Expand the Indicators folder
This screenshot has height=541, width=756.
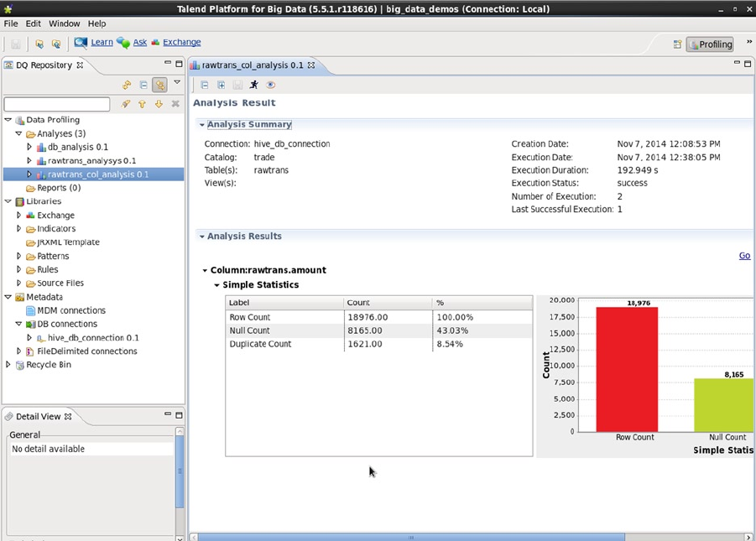[18, 228]
